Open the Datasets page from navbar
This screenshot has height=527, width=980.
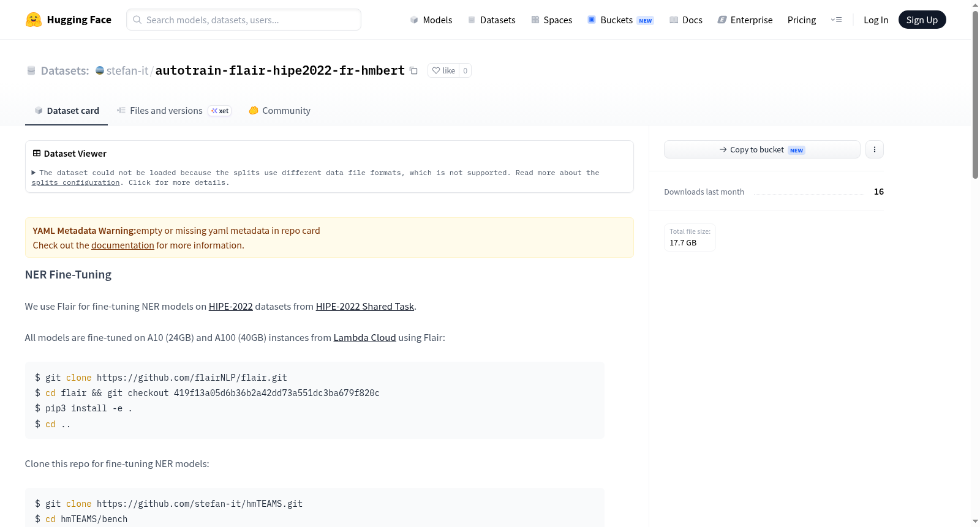tap(492, 20)
